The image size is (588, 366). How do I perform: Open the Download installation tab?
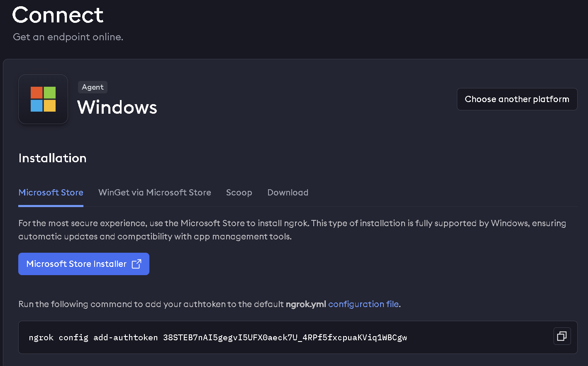point(288,193)
